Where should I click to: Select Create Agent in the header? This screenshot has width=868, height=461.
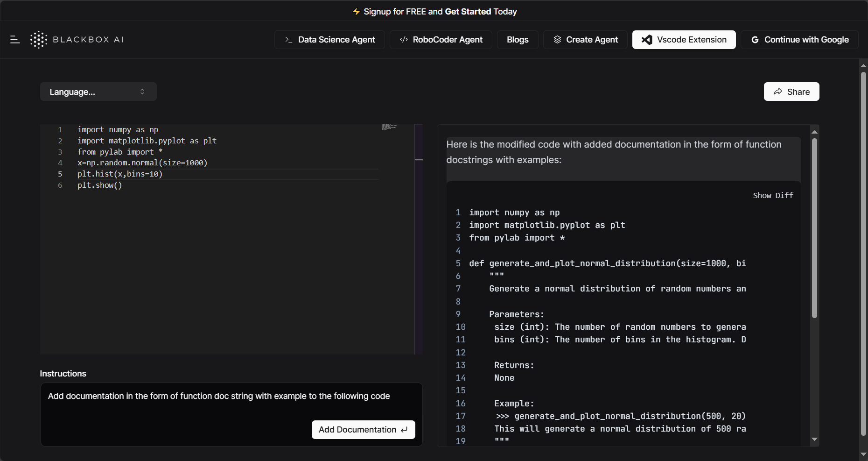pyautogui.click(x=585, y=40)
